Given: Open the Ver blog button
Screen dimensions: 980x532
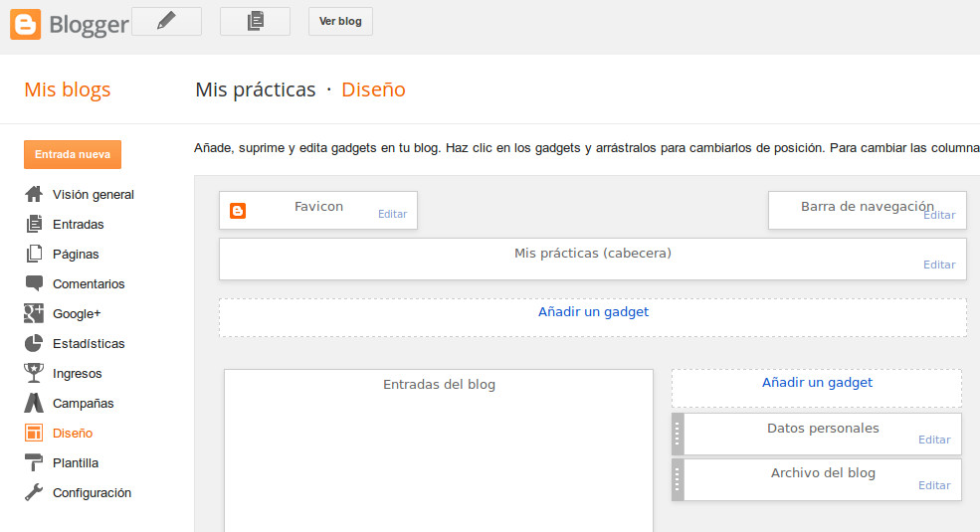Looking at the screenshot, I should 340,21.
